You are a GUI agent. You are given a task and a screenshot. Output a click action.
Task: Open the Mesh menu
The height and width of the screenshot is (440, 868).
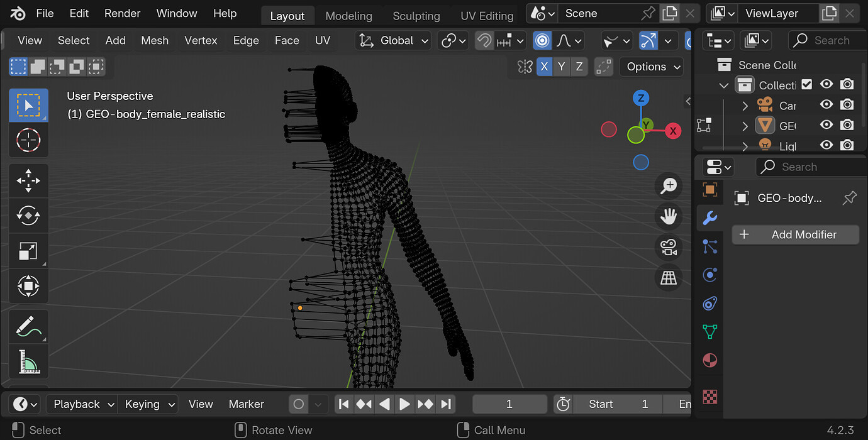coord(155,40)
